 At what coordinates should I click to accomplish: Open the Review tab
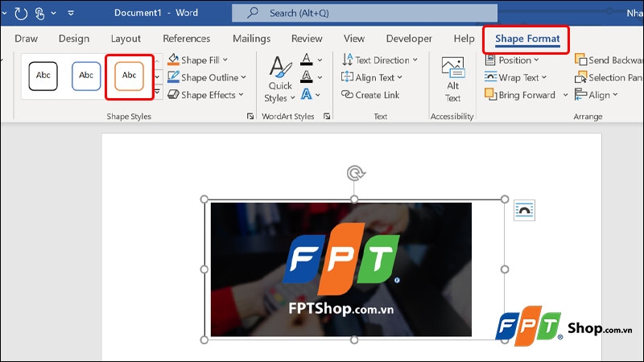point(307,39)
